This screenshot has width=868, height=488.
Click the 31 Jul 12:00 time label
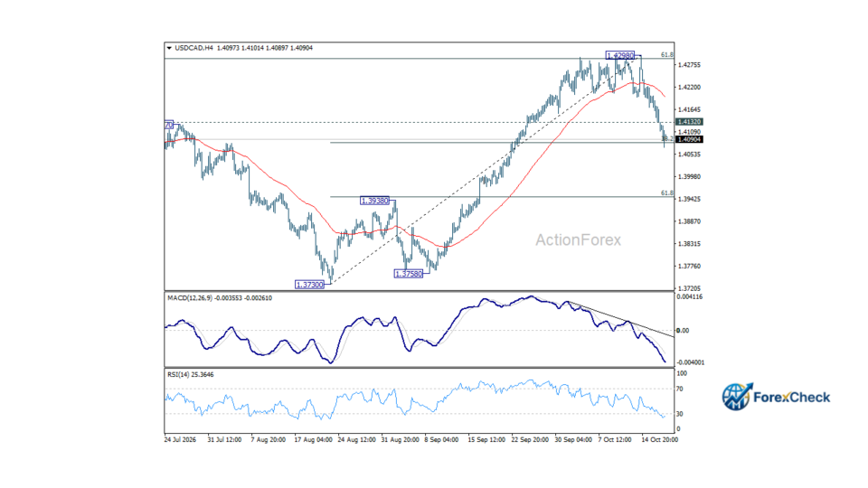coord(224,440)
